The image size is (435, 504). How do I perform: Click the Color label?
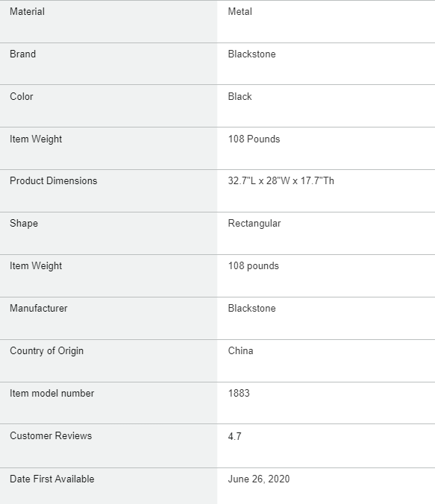(21, 96)
